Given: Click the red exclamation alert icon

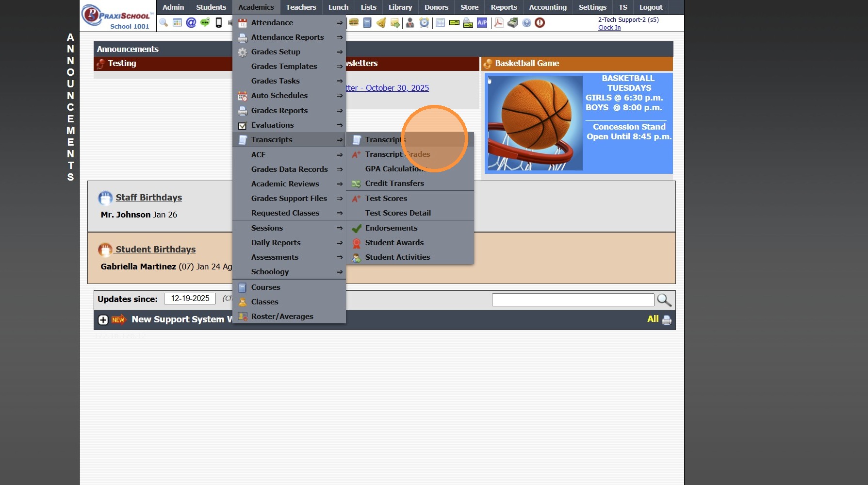Looking at the screenshot, I should click(x=540, y=23).
